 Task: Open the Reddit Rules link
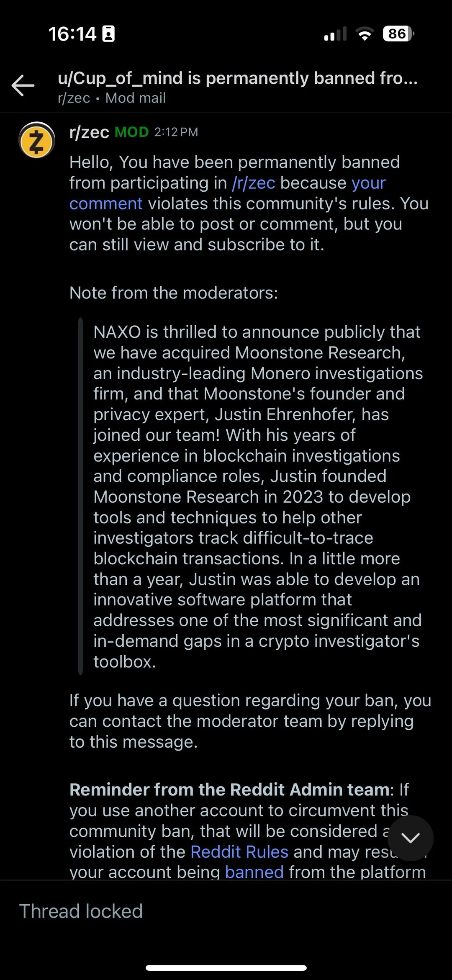click(x=239, y=852)
